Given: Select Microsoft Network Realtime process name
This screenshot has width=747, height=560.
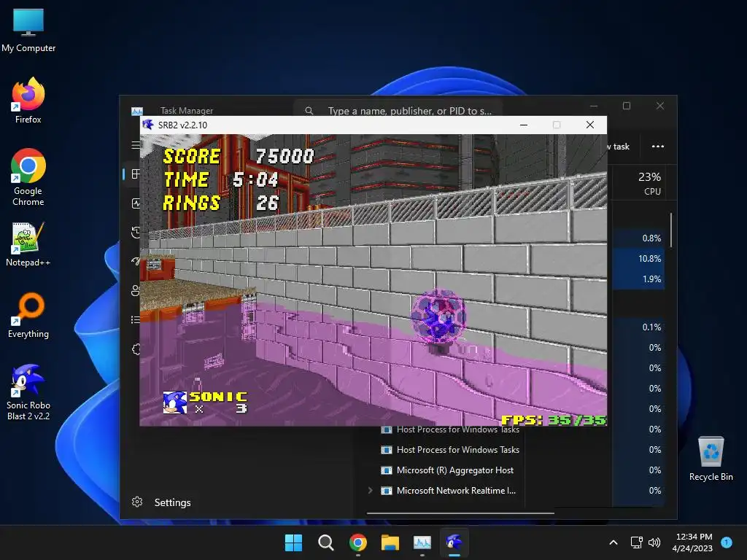Looking at the screenshot, I should (456, 491).
